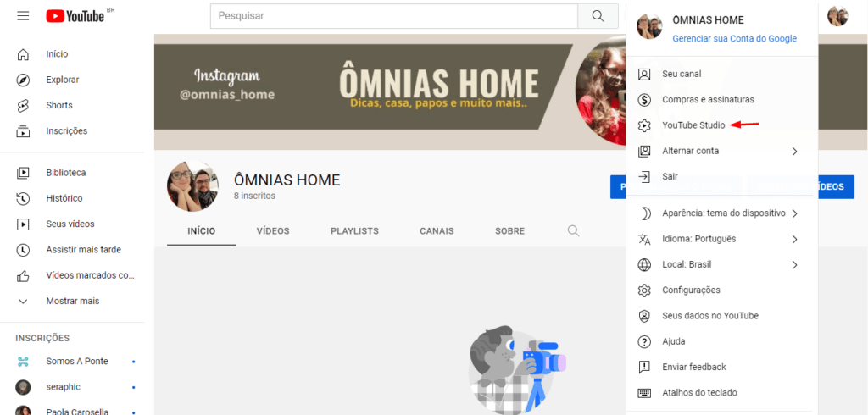This screenshot has height=415, width=868.
Task: Click the Enviar feedback icon
Action: click(x=644, y=367)
